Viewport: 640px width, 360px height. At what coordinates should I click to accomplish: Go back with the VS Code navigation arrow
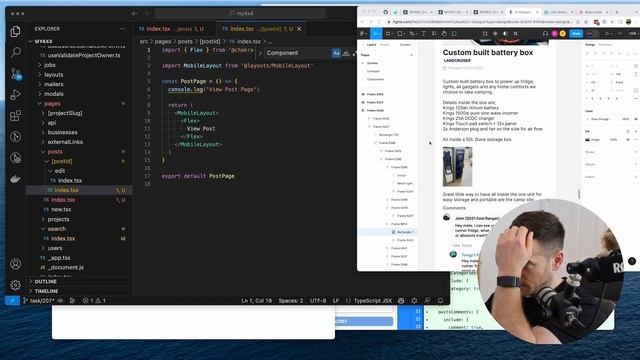(134, 13)
